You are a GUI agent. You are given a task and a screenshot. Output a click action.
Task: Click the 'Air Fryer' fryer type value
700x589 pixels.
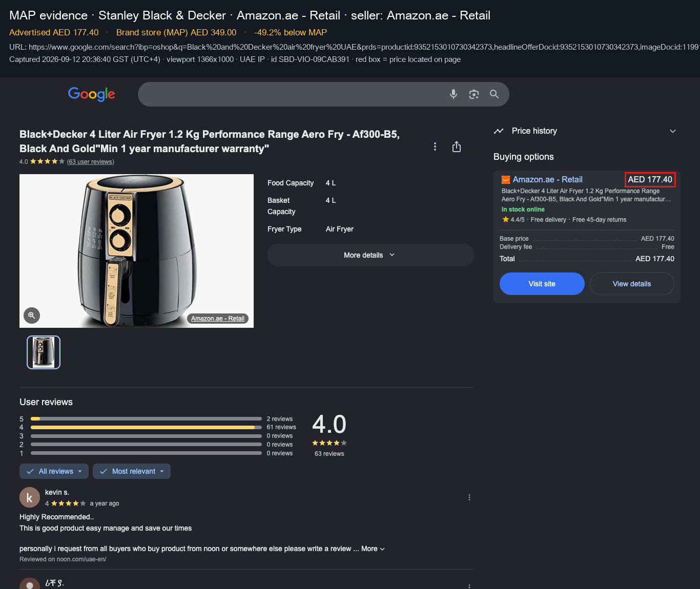[340, 229]
